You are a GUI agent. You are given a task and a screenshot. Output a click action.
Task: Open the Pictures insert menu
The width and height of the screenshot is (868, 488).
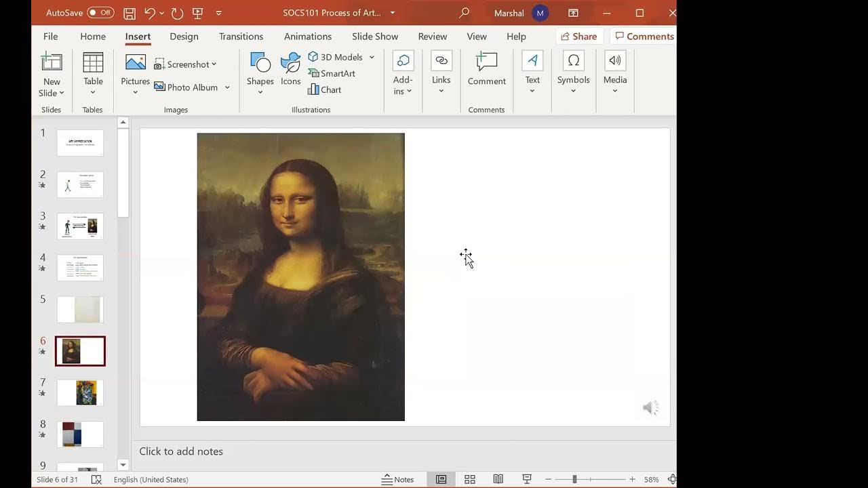coord(135,75)
